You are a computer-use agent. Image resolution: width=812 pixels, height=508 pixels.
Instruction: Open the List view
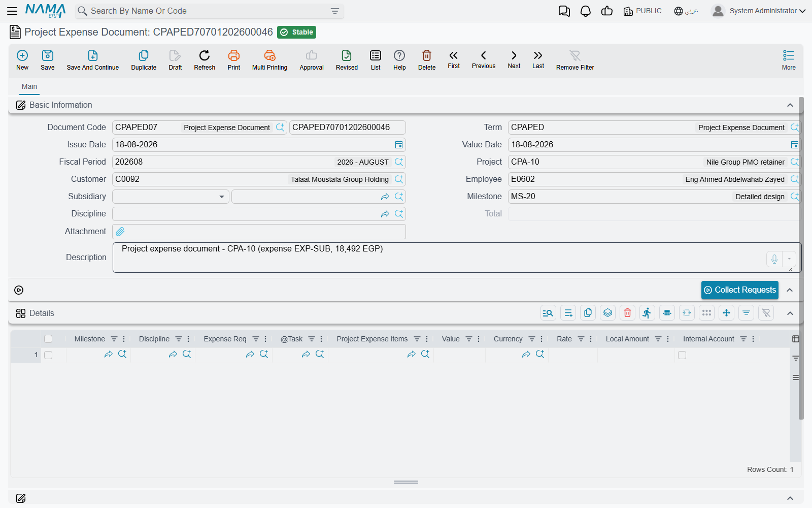coord(376,60)
